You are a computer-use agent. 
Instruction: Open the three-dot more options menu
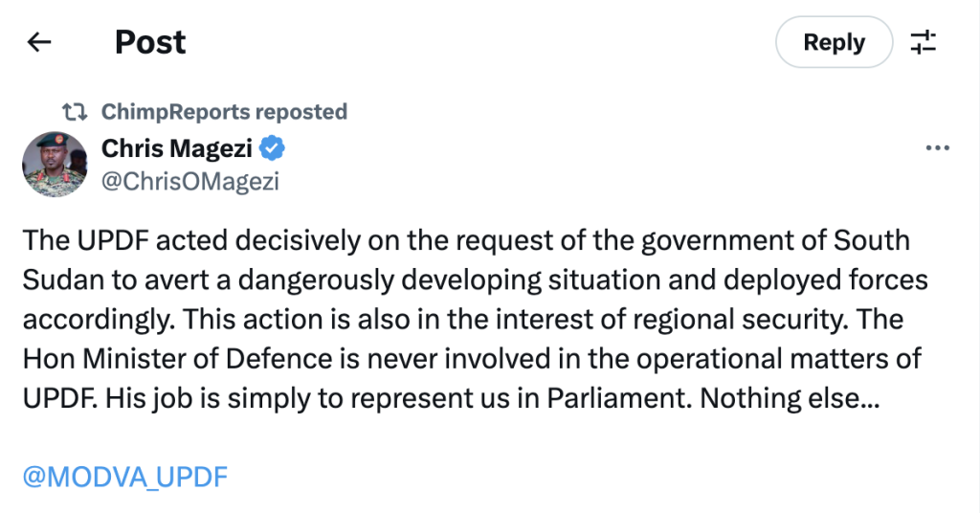(x=937, y=148)
